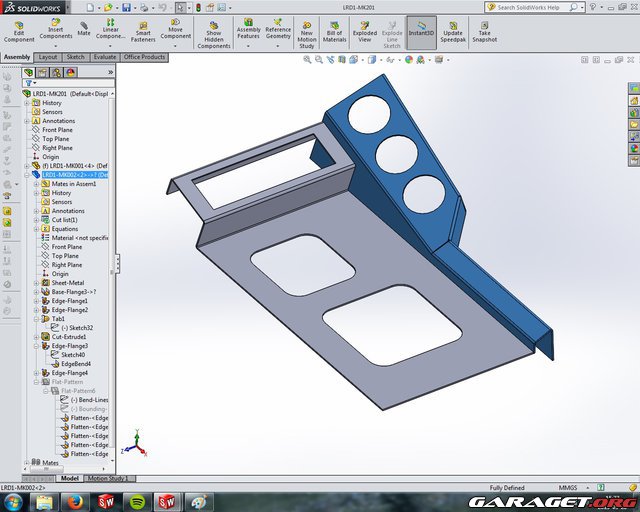Switch to Motion Study 1 tab
The width and height of the screenshot is (640, 512).
coord(112,478)
